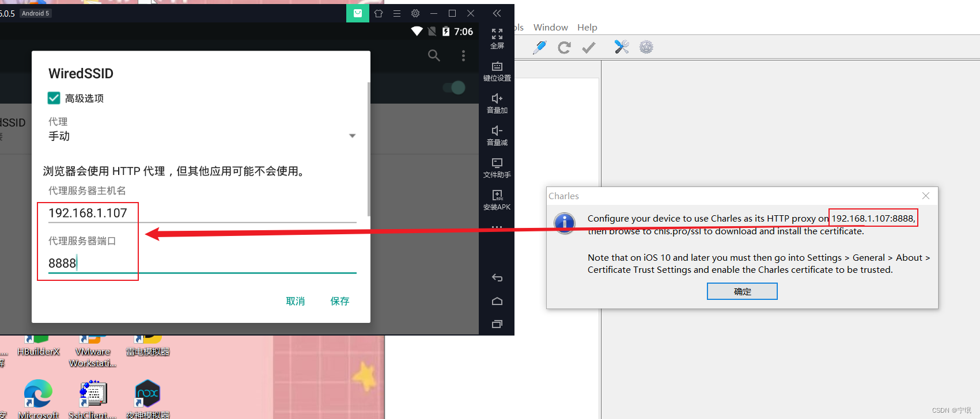Click the Charles settings gear icon
Viewport: 980px width, 419px height.
[646, 47]
